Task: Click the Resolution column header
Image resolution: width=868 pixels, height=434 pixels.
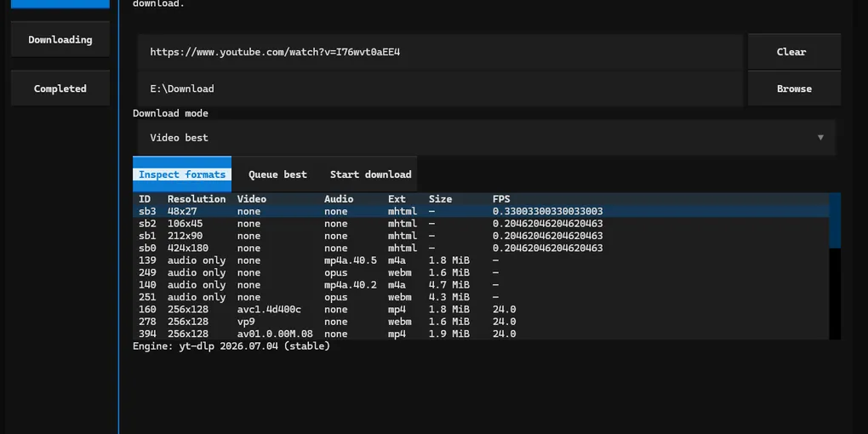Action: [x=197, y=199]
